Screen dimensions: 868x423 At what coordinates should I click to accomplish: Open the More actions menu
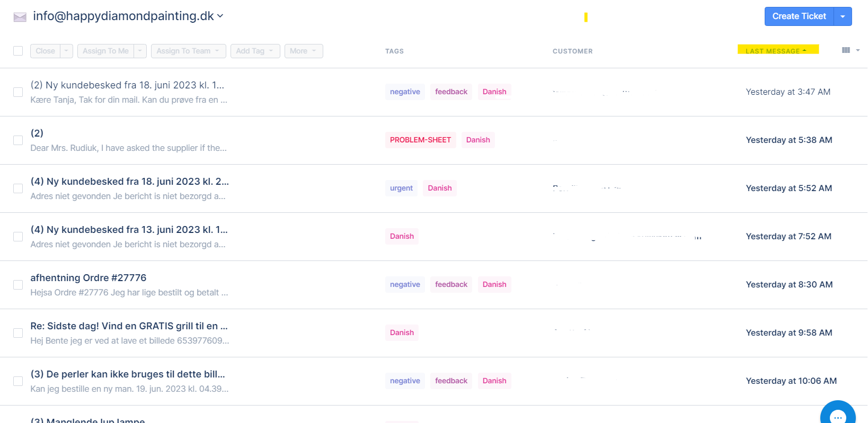tap(303, 51)
